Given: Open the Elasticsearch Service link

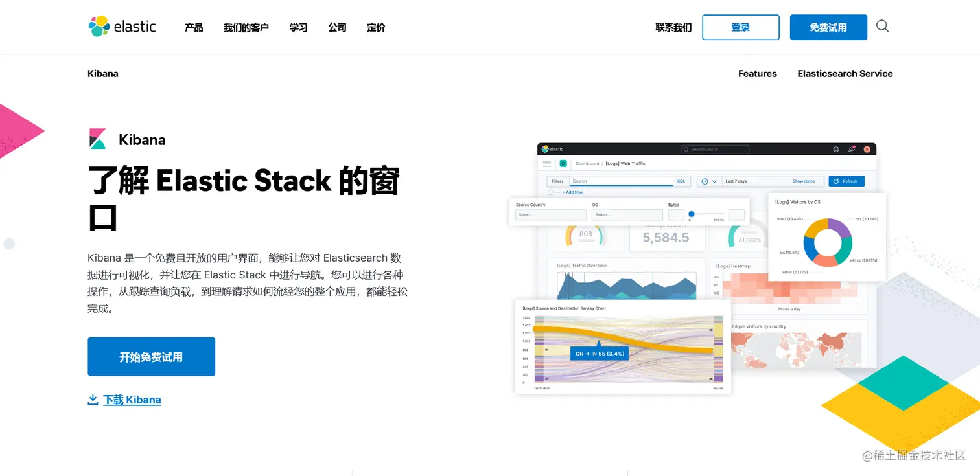Looking at the screenshot, I should [x=845, y=74].
